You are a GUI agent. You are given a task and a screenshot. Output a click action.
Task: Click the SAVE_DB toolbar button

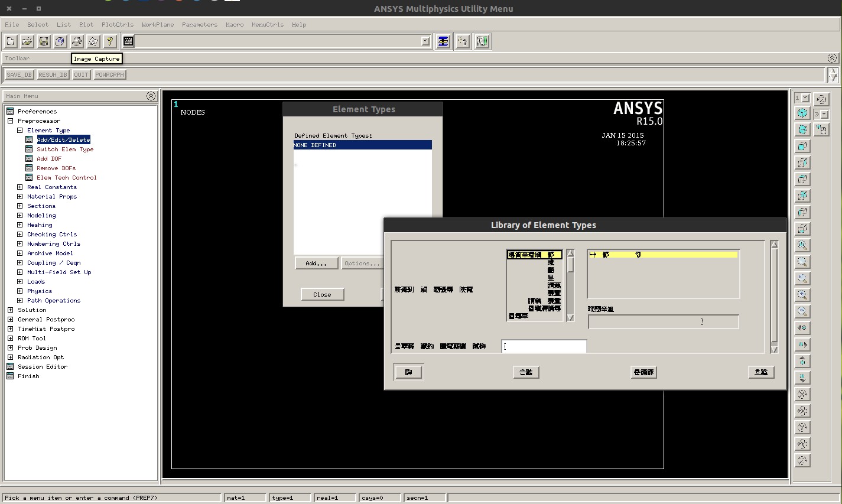tap(19, 74)
